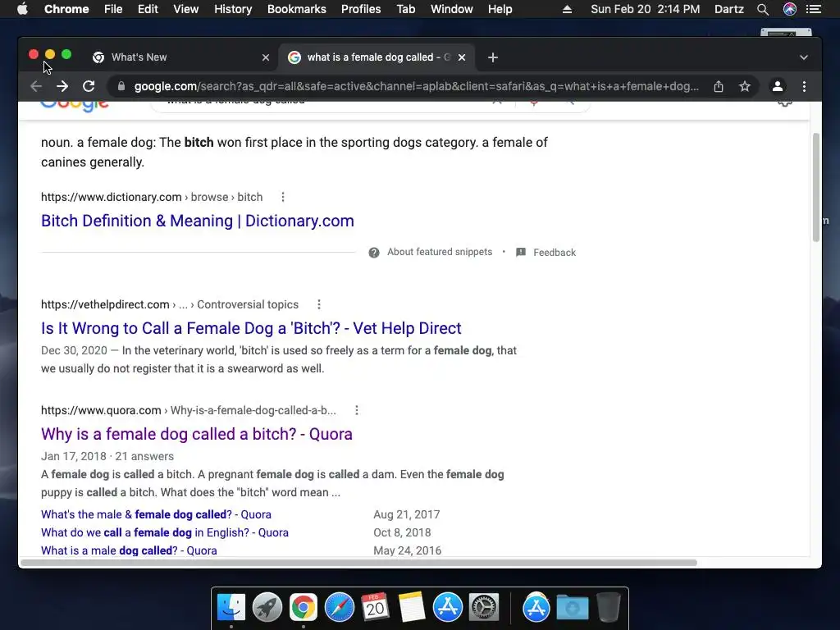Open the View menu
Screen dimensions: 840x630
tap(186, 9)
